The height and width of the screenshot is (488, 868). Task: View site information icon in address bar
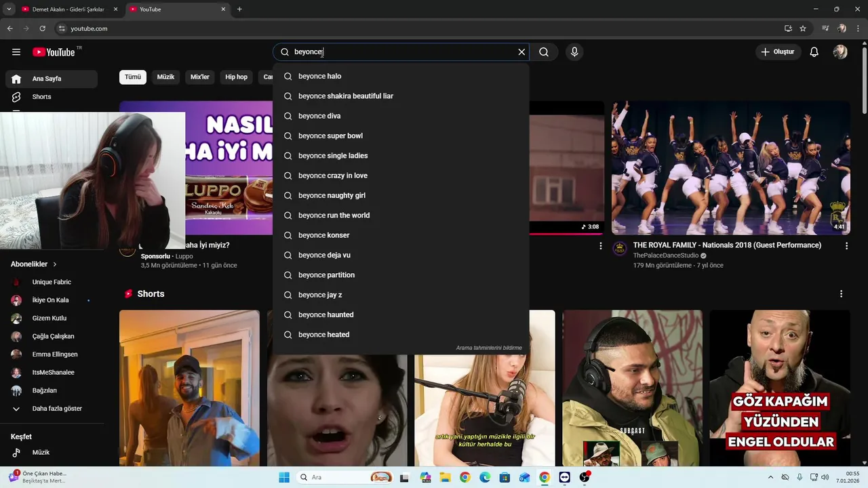62,28
